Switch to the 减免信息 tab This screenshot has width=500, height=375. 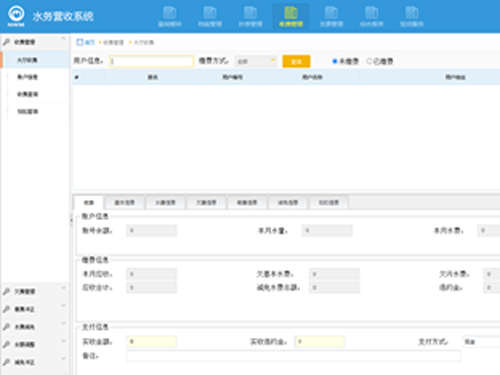click(x=288, y=202)
